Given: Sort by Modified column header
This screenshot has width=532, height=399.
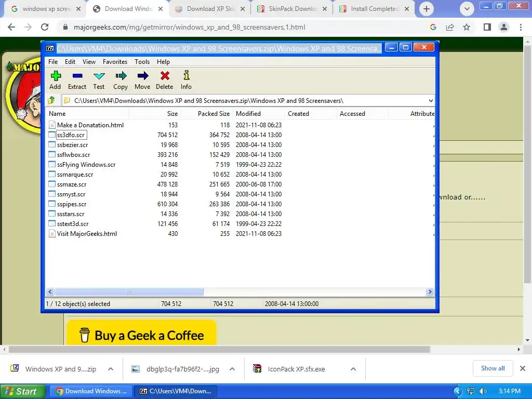Looking at the screenshot, I should 259,114.
